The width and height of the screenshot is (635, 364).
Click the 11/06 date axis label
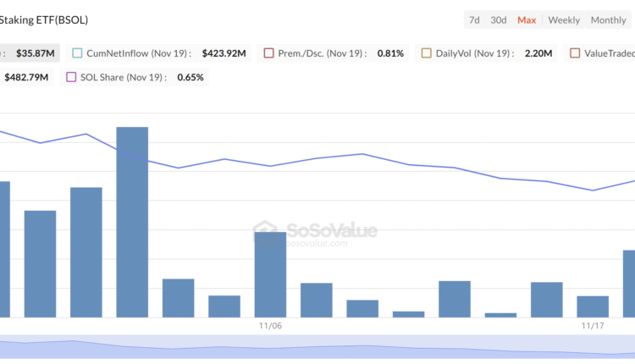coord(270,325)
